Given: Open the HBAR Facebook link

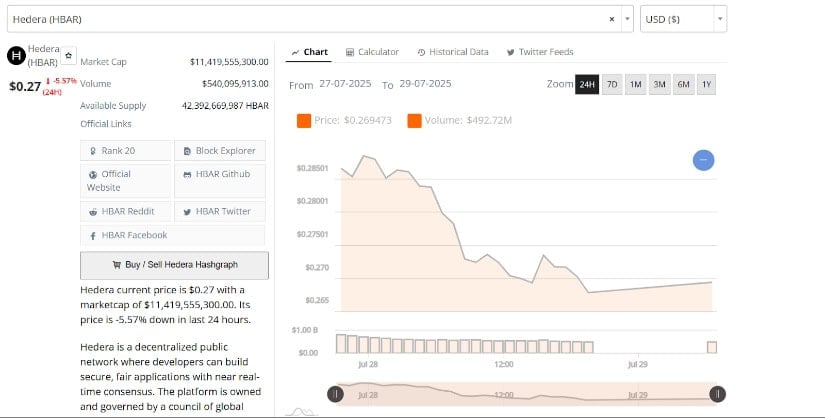Looking at the screenshot, I should point(173,235).
